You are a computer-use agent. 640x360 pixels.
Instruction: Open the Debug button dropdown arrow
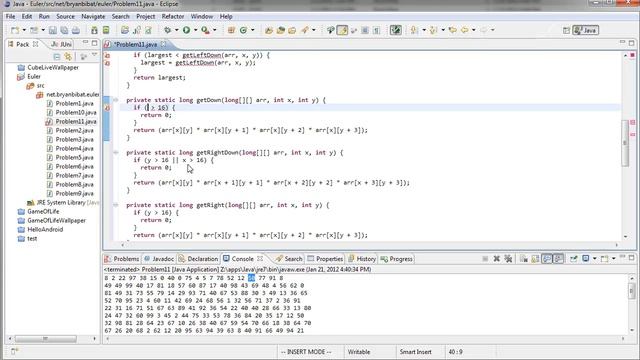click(x=176, y=30)
